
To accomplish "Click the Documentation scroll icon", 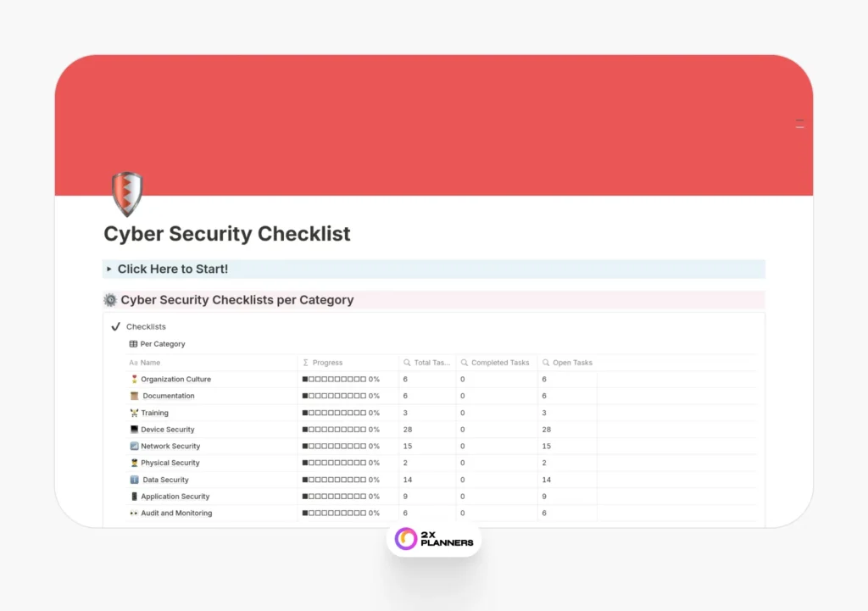I will [134, 396].
